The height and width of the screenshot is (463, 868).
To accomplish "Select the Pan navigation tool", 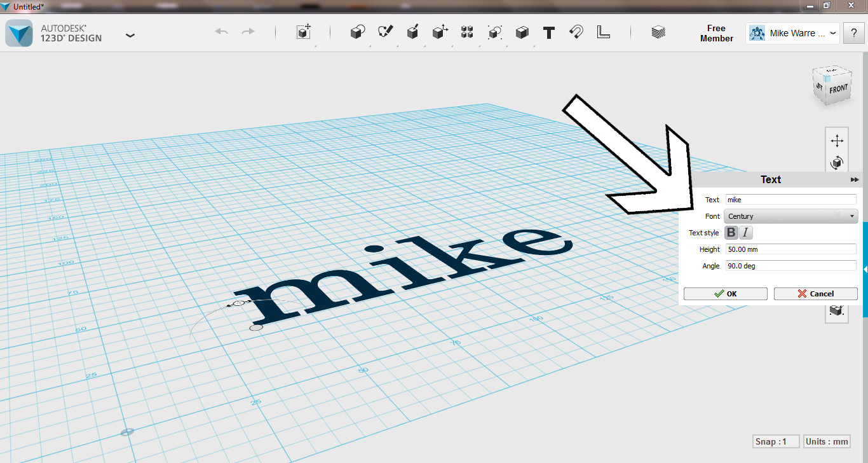I will point(837,141).
